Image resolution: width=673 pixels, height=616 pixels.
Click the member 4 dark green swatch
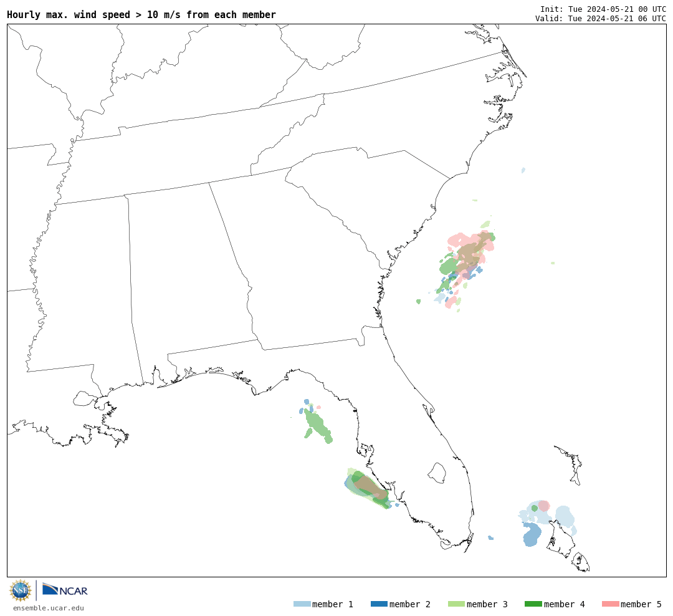(x=533, y=604)
